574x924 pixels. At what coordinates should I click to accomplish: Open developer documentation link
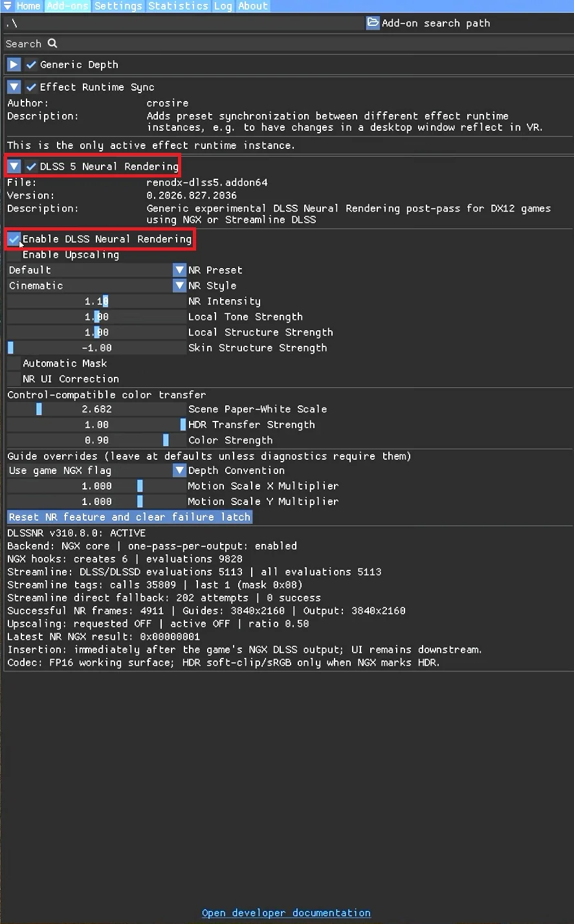286,913
